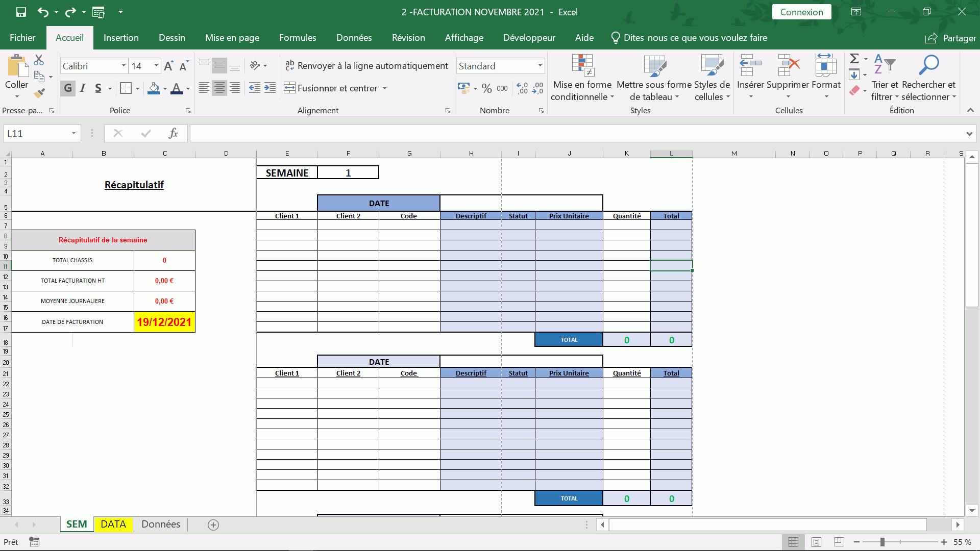Open the Calibri font name dropdown
This screenshot has width=980, height=551.
[x=124, y=66]
